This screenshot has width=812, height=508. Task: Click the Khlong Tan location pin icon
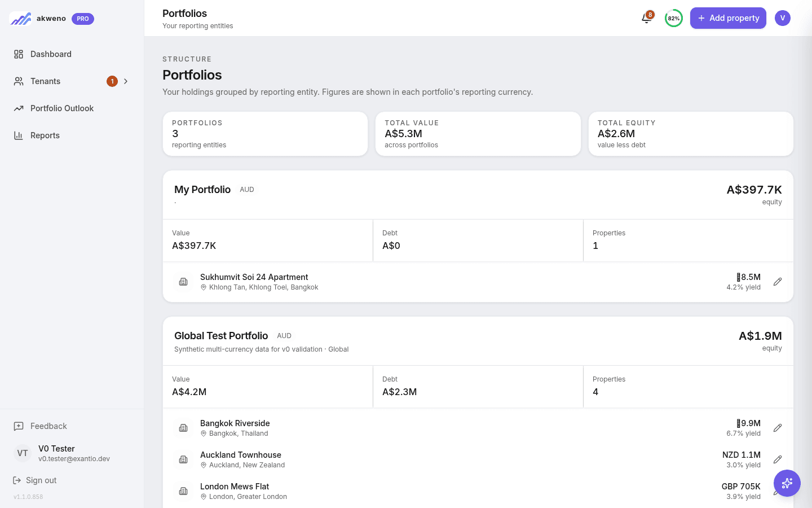click(x=204, y=287)
